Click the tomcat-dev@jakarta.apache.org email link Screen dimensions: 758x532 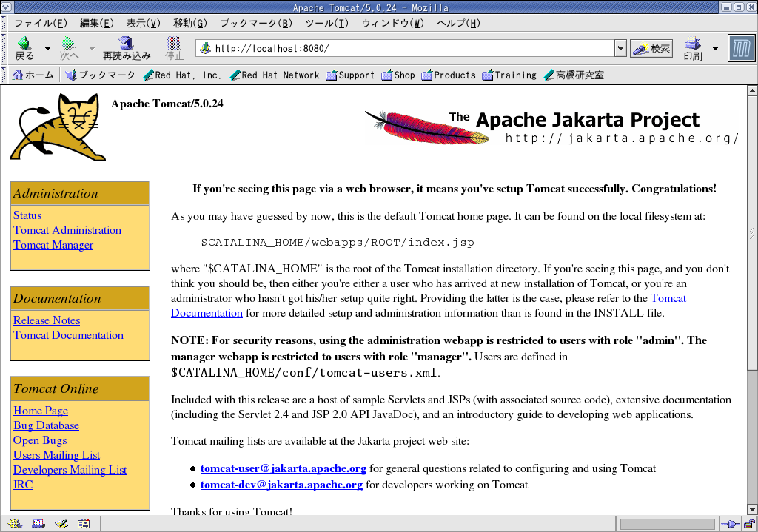point(281,485)
